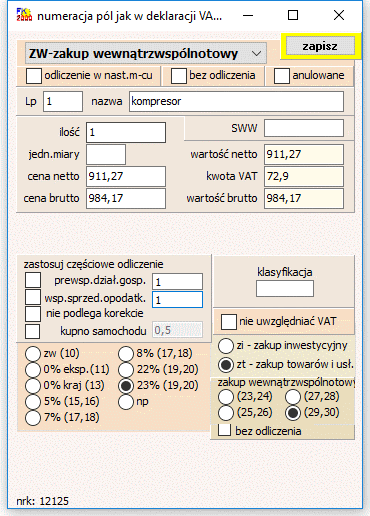The image size is (370, 516).
Task: Click the zastosuj częściowe odliczenie label
Action: tap(93, 264)
